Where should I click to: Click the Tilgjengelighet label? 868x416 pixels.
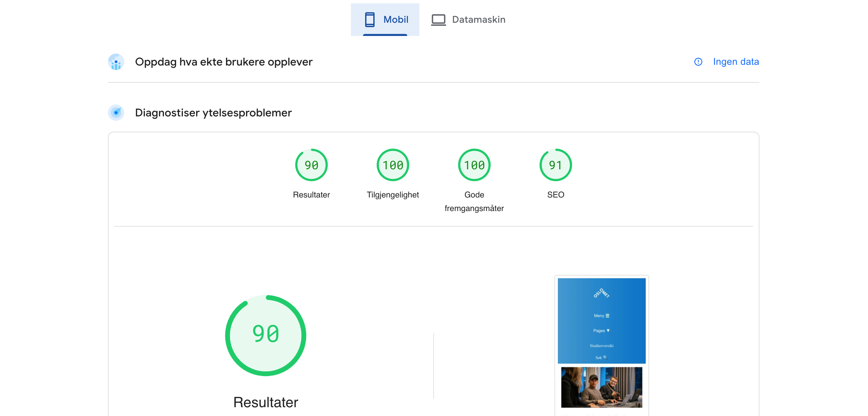click(x=393, y=195)
